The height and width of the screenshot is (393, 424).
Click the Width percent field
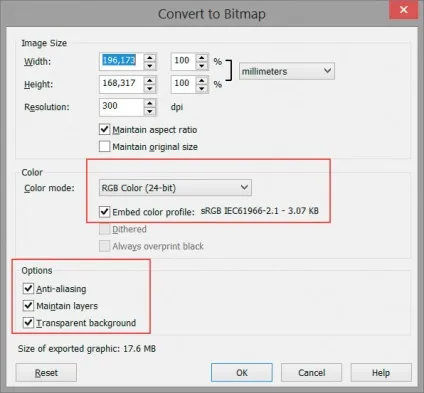tap(183, 61)
